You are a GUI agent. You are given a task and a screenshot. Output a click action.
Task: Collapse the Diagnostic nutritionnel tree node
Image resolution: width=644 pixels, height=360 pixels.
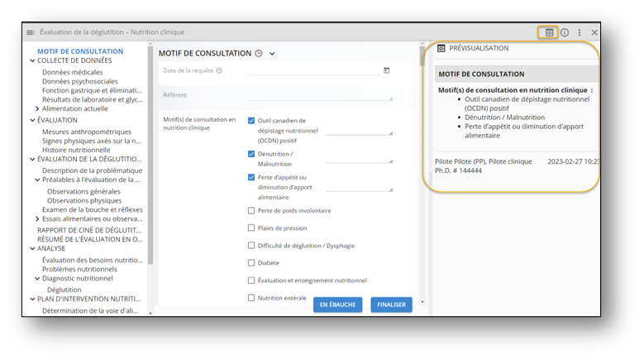[37, 279]
